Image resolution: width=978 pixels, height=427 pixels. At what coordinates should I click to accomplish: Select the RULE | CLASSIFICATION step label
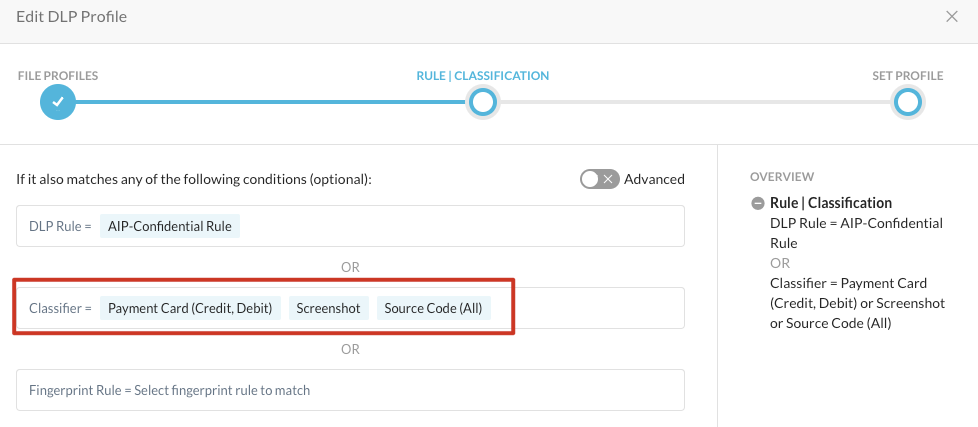[x=483, y=76]
